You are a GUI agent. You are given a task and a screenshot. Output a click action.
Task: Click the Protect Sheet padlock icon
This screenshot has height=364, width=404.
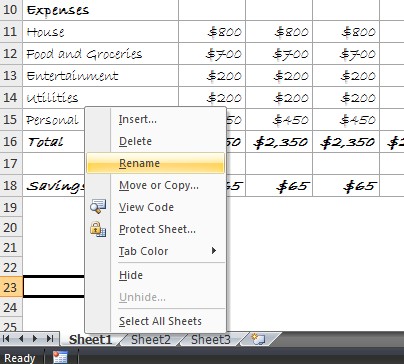[x=98, y=229]
